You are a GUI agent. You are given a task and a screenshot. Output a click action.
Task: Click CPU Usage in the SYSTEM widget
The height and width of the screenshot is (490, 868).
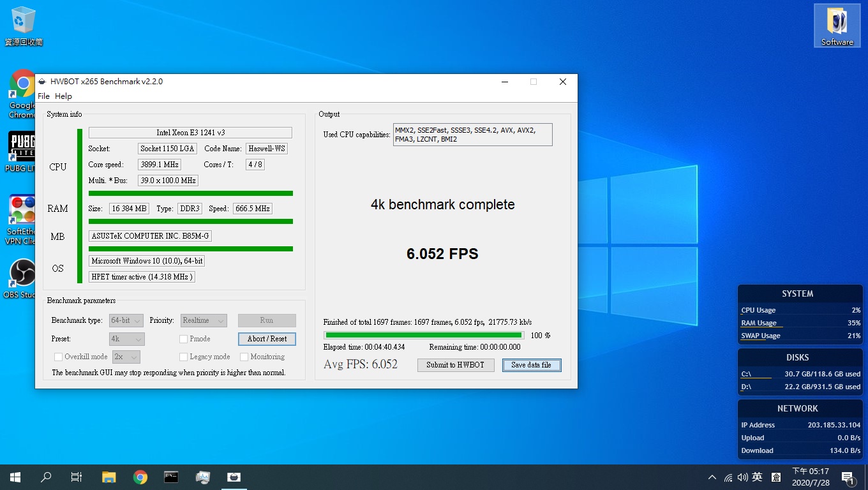800,310
